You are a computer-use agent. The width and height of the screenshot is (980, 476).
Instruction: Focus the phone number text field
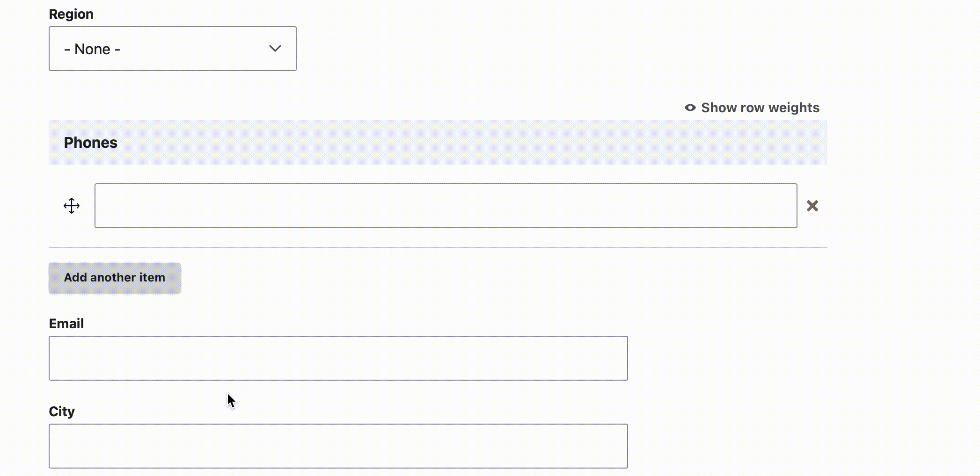point(446,206)
